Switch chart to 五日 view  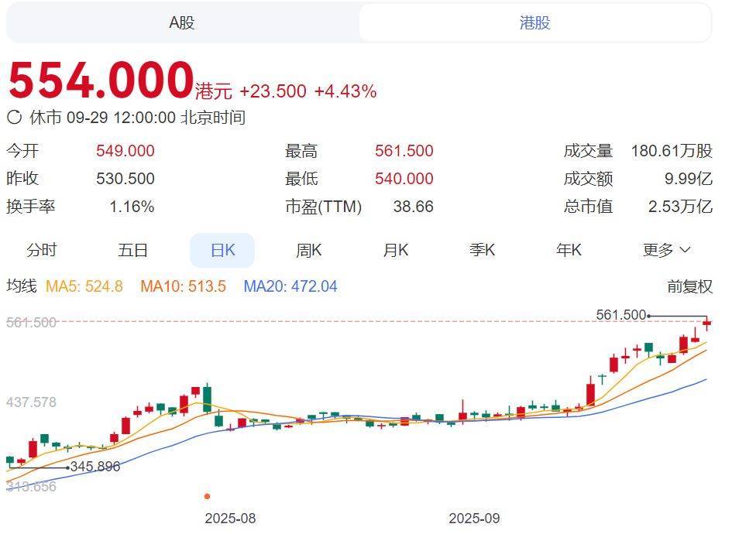pyautogui.click(x=132, y=251)
